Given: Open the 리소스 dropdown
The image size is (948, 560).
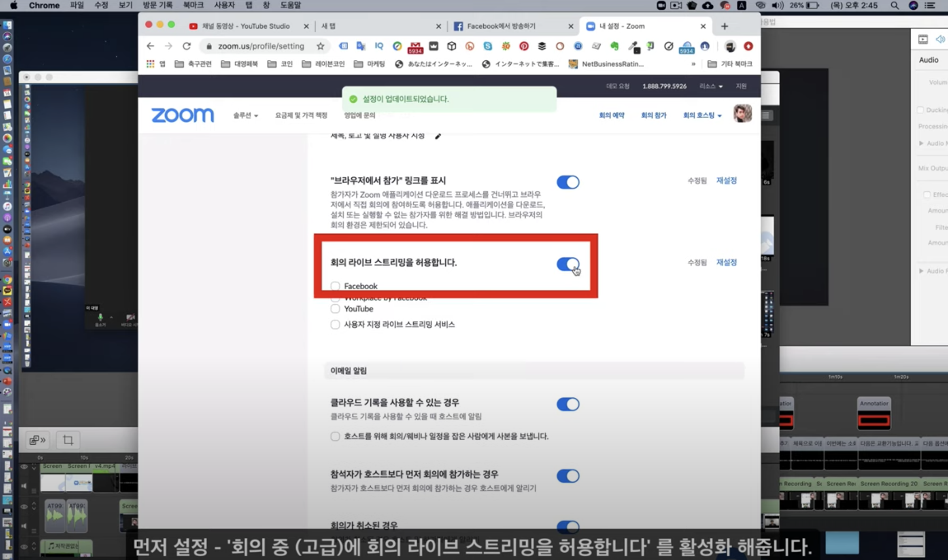Looking at the screenshot, I should tap(711, 86).
